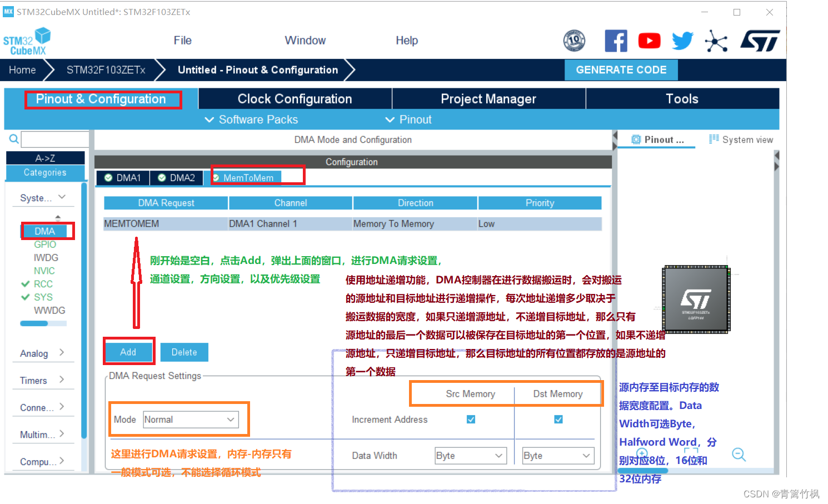Expand the Pinout dropdown menu

pos(408,119)
